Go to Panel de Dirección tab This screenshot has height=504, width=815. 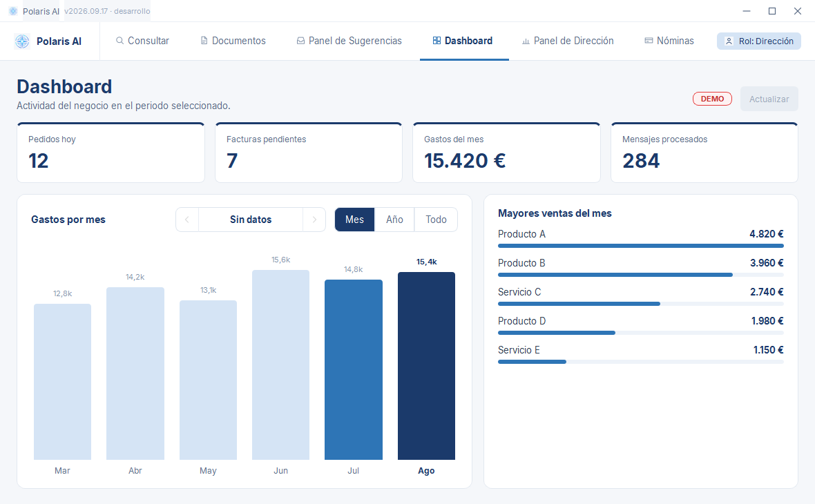[x=568, y=41]
